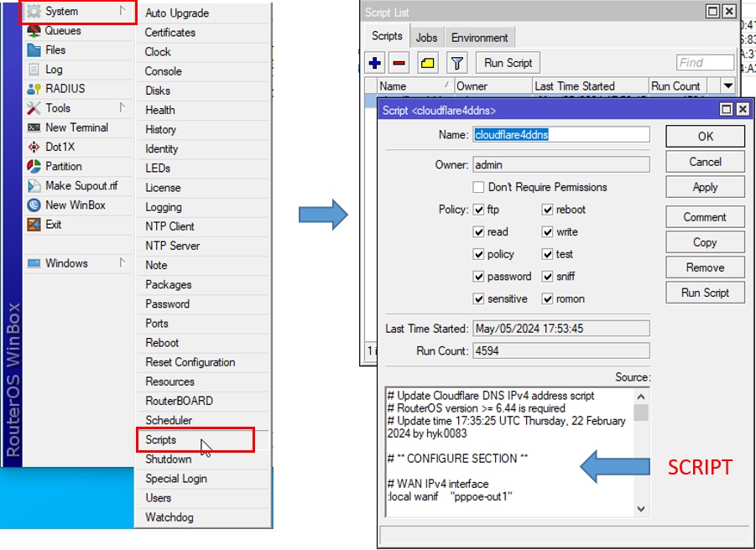Sort by Last Time Started column header
This screenshot has width=756, height=550.
[x=591, y=86]
